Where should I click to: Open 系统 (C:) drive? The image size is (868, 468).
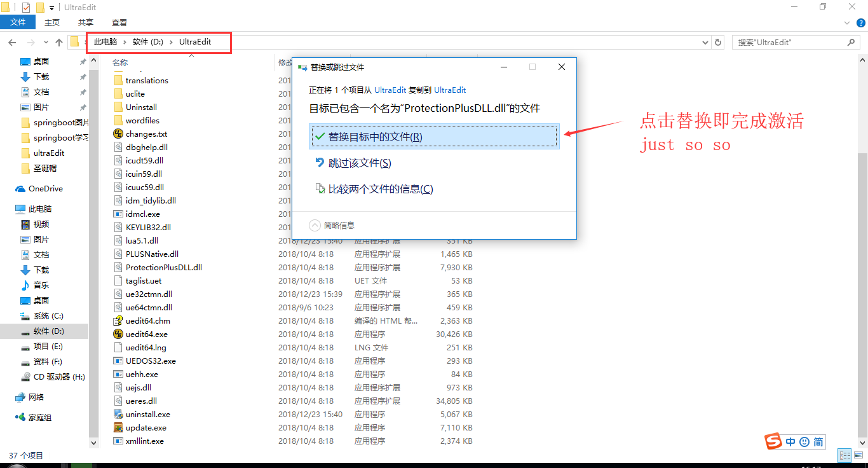(48, 316)
